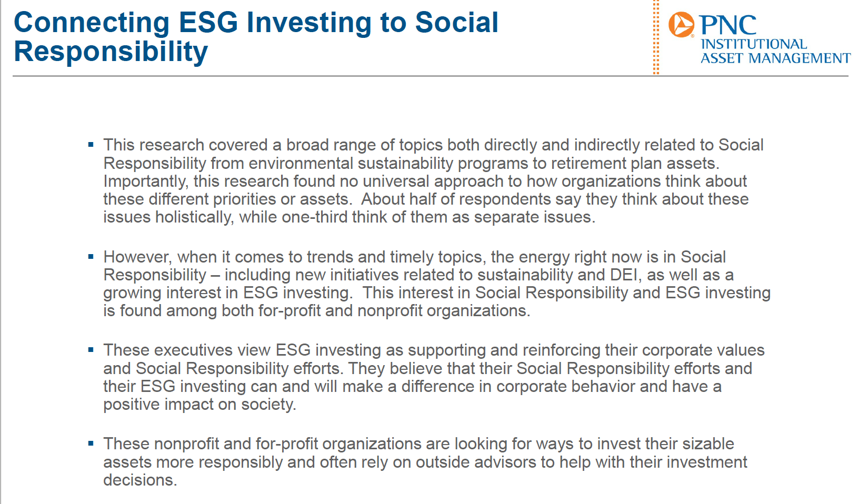Click the word Responsibility in the title
The width and height of the screenshot is (858, 504).
click(x=111, y=52)
